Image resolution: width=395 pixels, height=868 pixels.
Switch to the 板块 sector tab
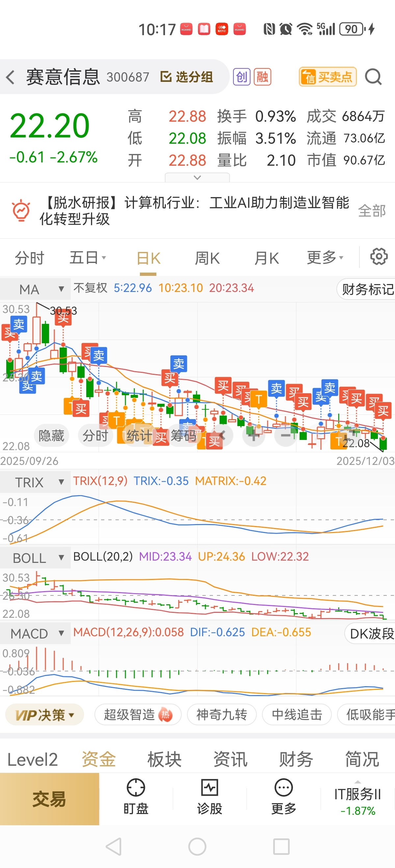(x=164, y=759)
